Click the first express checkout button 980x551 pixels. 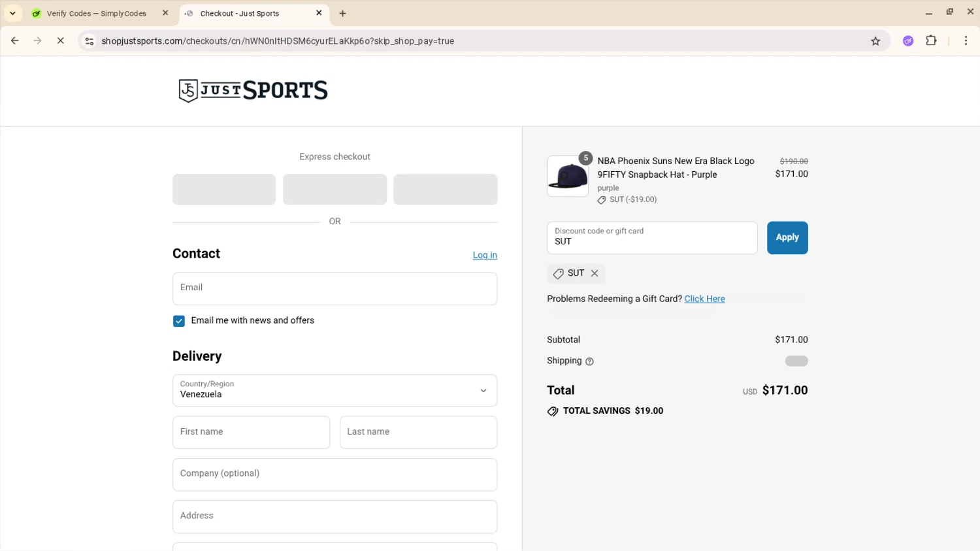(x=224, y=190)
